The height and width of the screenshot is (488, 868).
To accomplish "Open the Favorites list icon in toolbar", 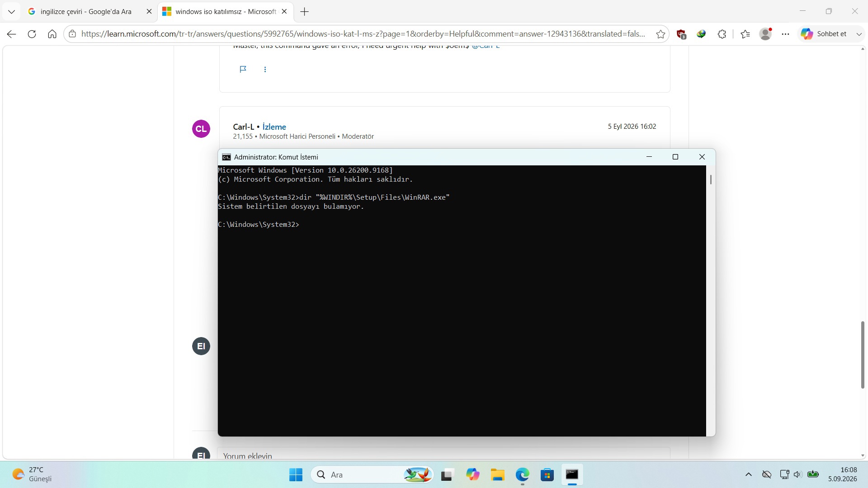I will 745,34.
